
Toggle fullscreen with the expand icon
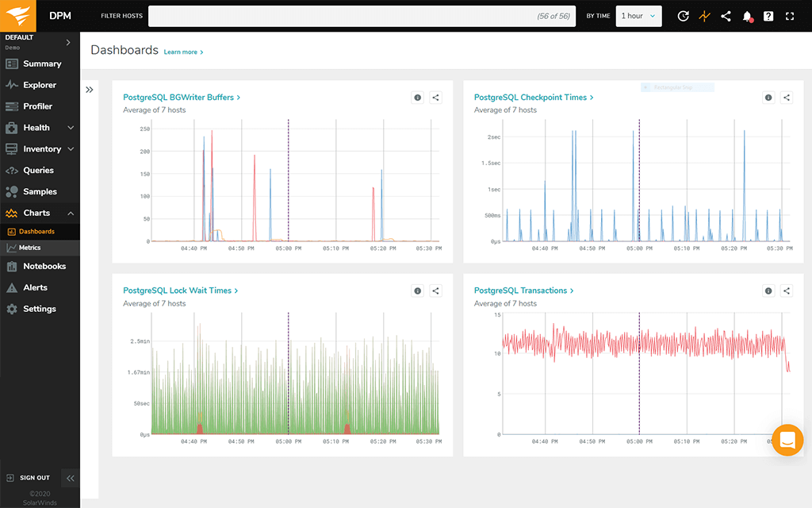[789, 16]
